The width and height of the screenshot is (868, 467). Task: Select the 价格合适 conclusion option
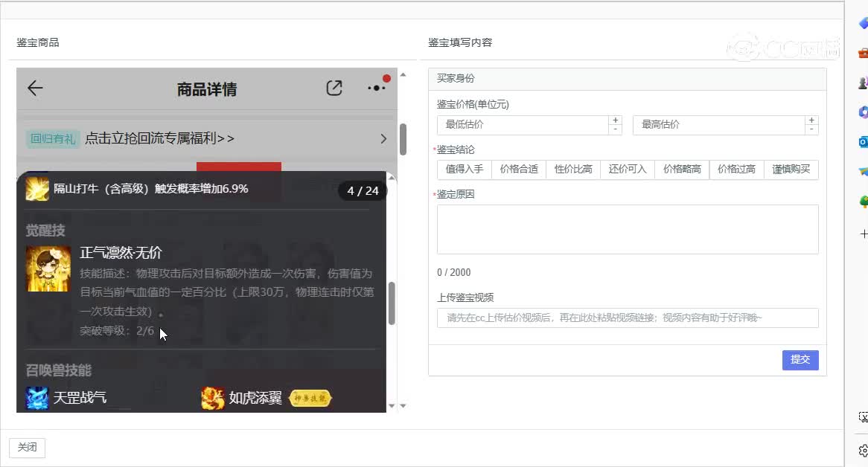518,170
